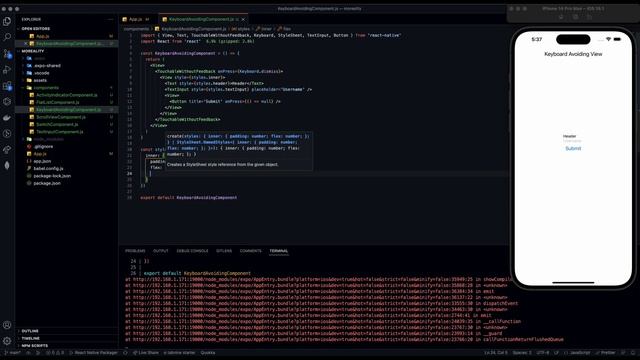640x360 pixels.
Task: Collapse the components folder
Action: [x=46, y=87]
